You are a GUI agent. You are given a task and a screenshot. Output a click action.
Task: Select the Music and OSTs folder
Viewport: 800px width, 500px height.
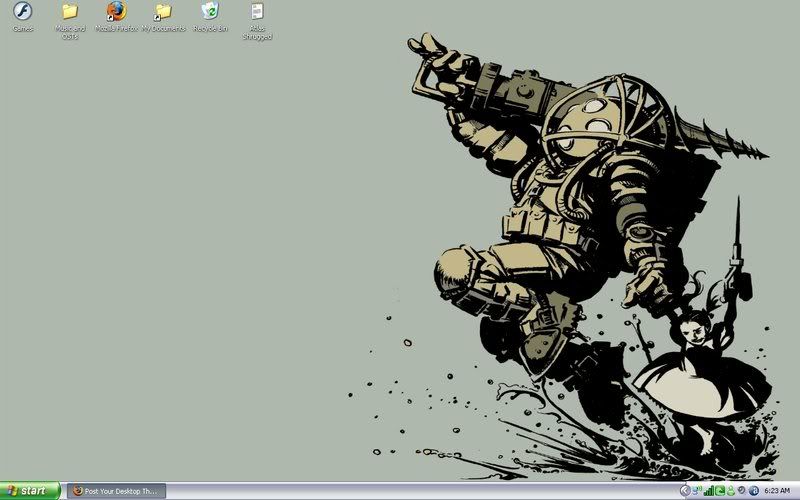click(x=70, y=12)
